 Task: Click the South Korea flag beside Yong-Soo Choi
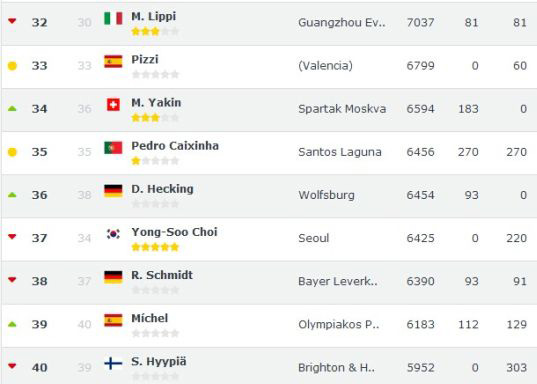pos(113,234)
